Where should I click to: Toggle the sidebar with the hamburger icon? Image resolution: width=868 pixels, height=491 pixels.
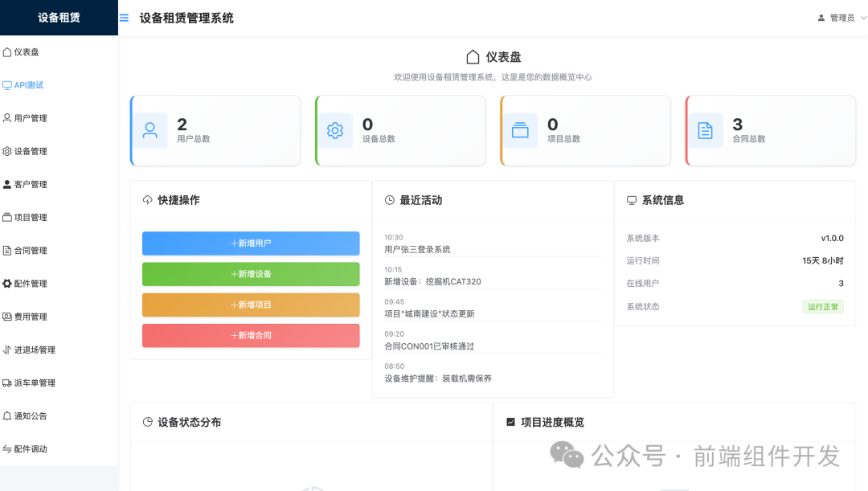pyautogui.click(x=125, y=17)
